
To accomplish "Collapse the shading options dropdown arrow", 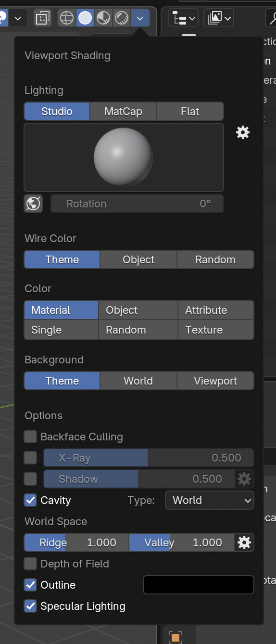I will coord(140,18).
